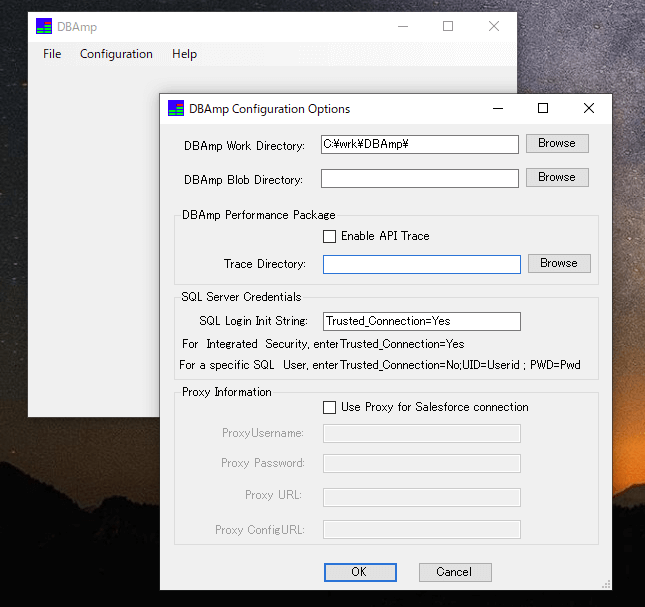Minimize the DBAmp Configuration Options dialog
The height and width of the screenshot is (607, 645).
[498, 108]
